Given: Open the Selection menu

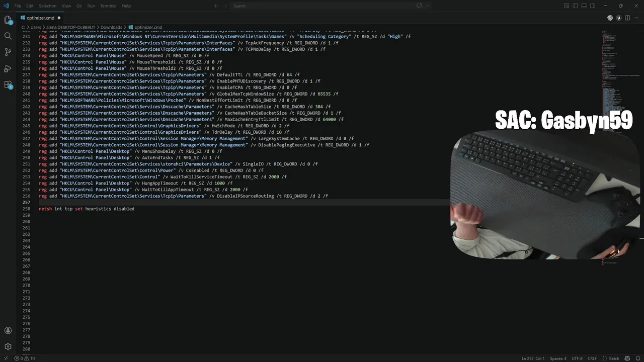Looking at the screenshot, I should click(x=48, y=6).
